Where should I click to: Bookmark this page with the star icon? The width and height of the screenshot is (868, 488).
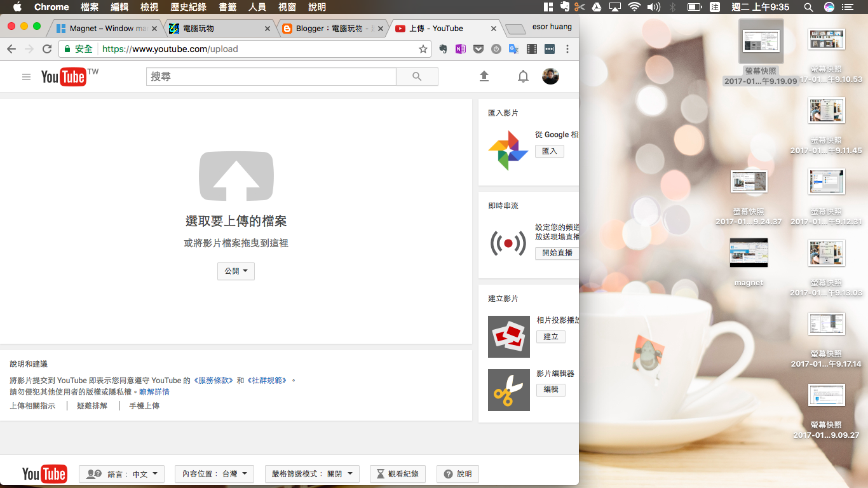[x=423, y=49]
